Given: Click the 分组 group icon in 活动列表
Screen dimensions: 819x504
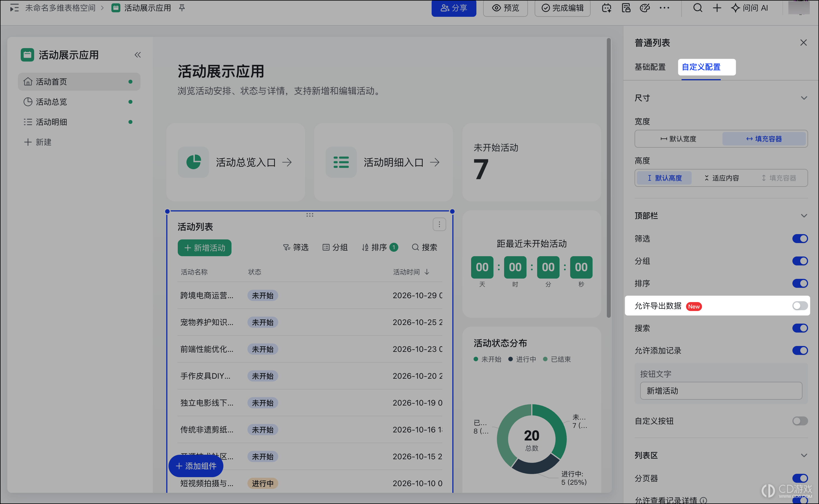Looking at the screenshot, I should (x=335, y=247).
